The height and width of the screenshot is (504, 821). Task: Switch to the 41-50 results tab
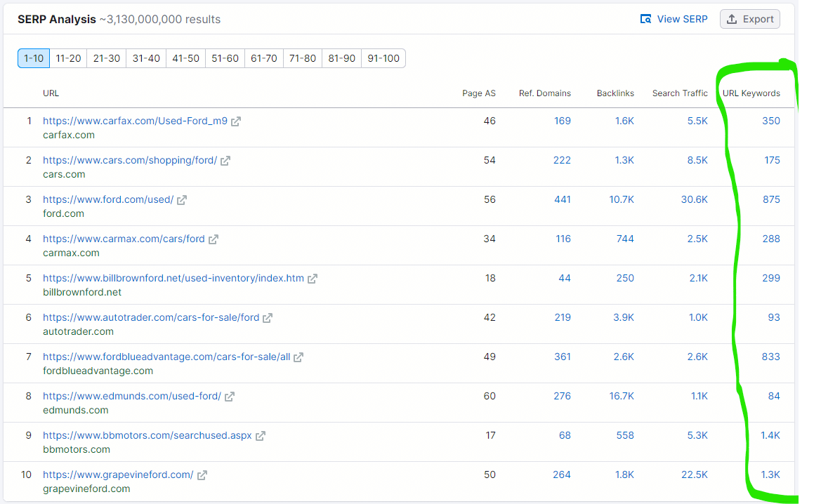(x=185, y=58)
